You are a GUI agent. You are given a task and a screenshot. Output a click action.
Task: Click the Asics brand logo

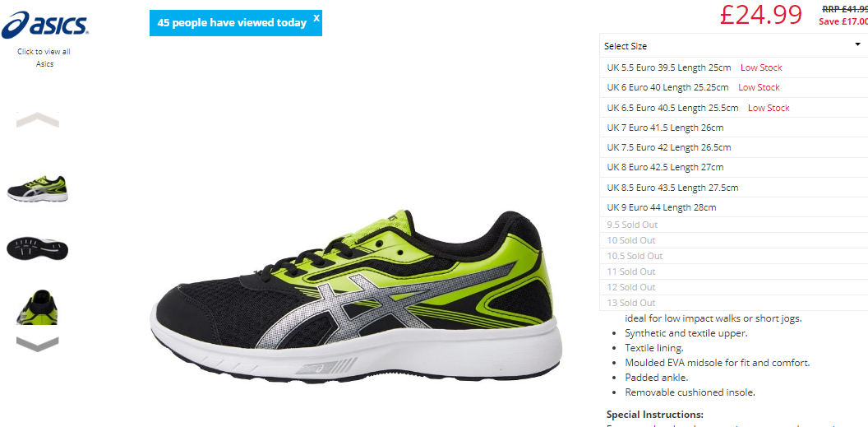(x=45, y=25)
